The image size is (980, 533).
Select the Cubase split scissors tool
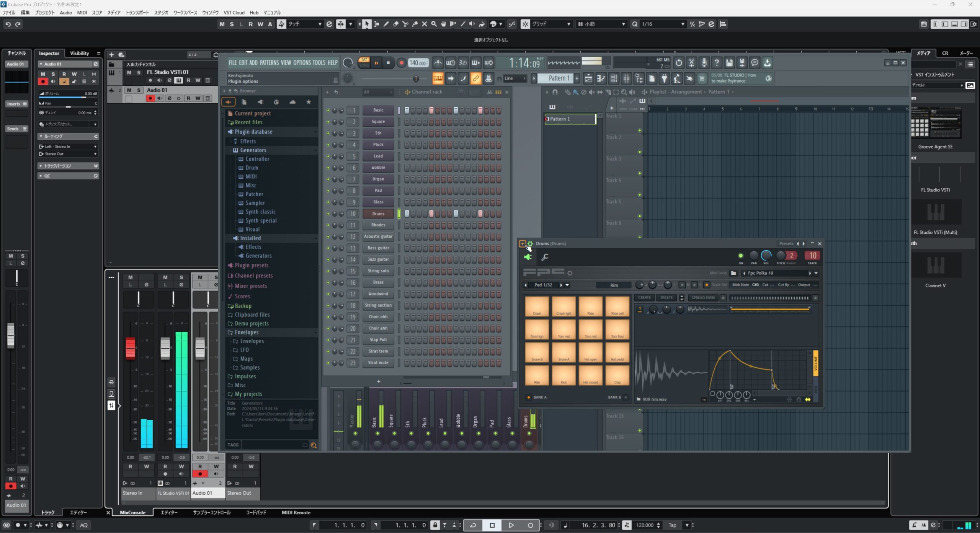click(405, 24)
